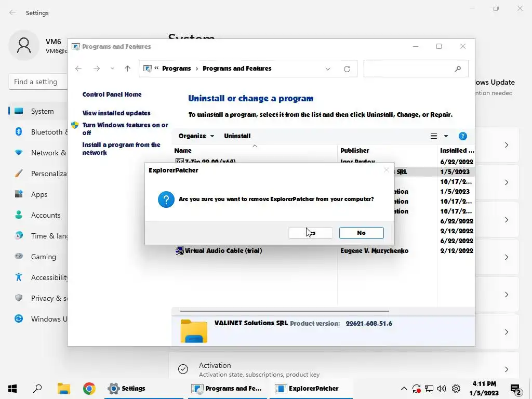Open Time & language in Settings

(38, 236)
